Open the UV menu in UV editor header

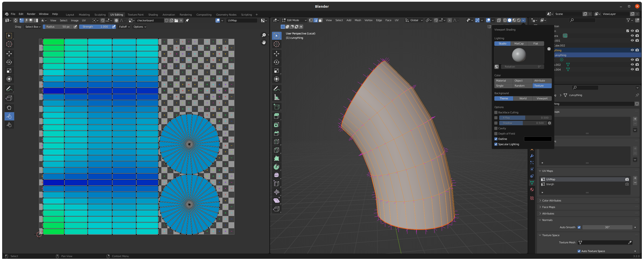84,20
